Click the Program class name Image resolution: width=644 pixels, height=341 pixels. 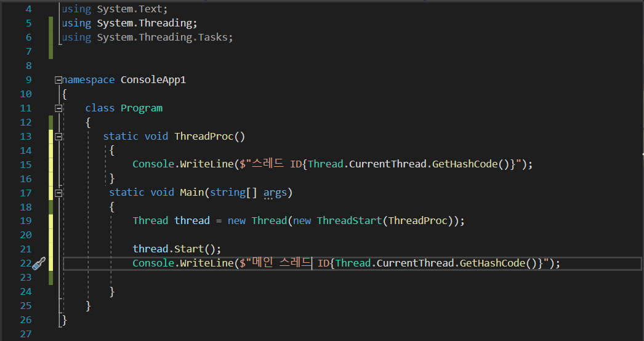(x=142, y=108)
